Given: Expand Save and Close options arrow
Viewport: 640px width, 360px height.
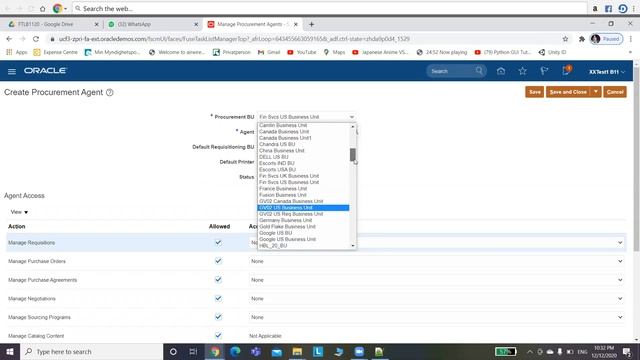Looking at the screenshot, I should (x=596, y=92).
